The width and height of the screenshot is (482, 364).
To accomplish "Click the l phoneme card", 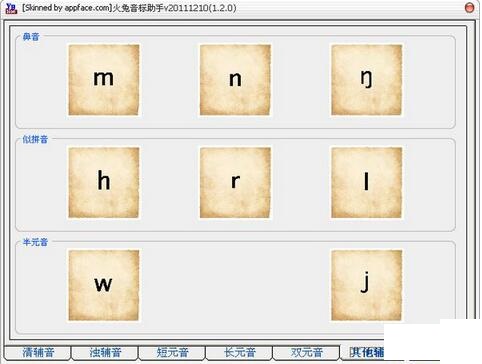I will point(366,183).
